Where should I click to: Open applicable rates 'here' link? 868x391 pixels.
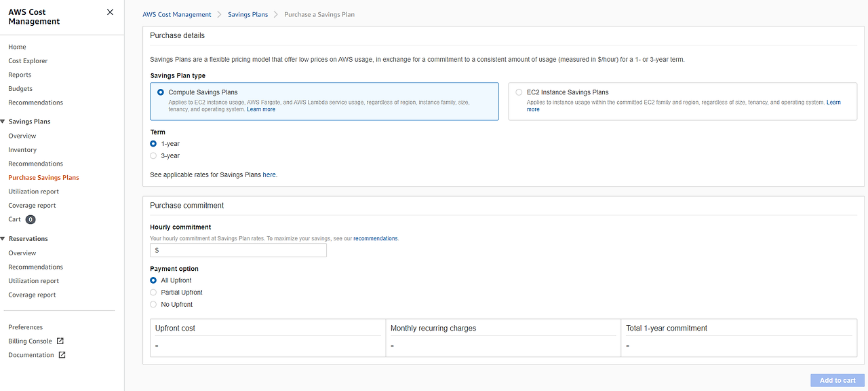tap(269, 175)
